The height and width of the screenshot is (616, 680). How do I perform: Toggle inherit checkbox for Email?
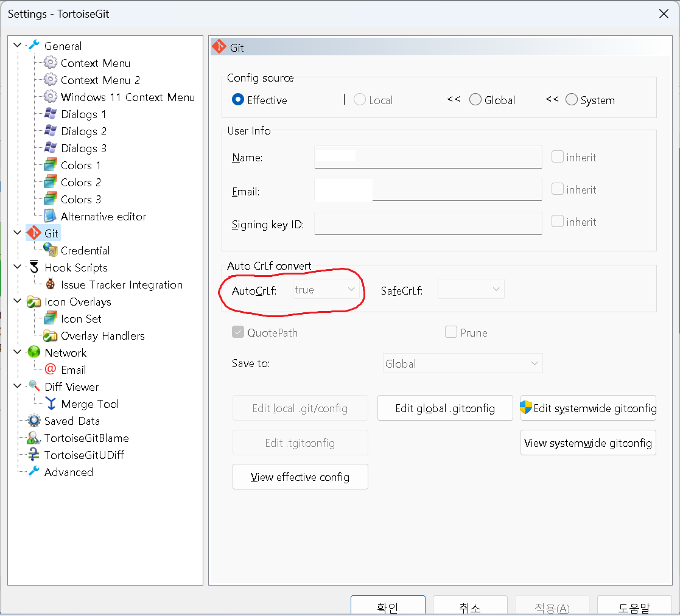557,189
